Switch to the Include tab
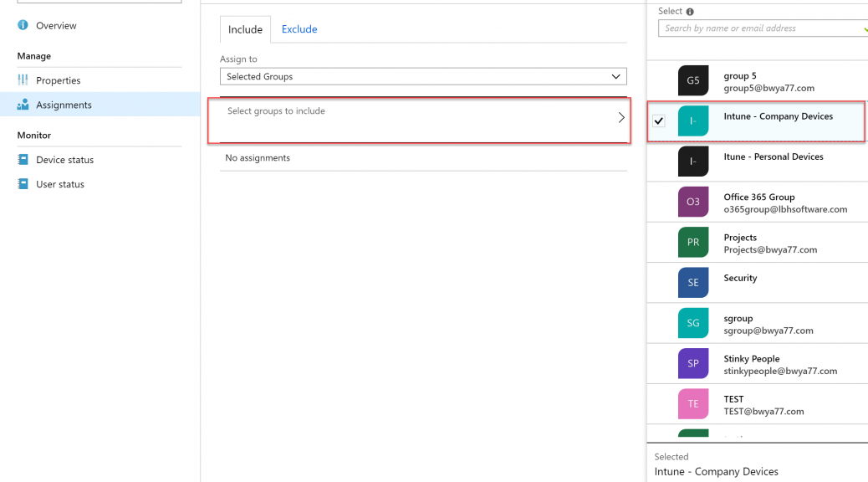Viewport: 868px width, 482px height. 245,29
